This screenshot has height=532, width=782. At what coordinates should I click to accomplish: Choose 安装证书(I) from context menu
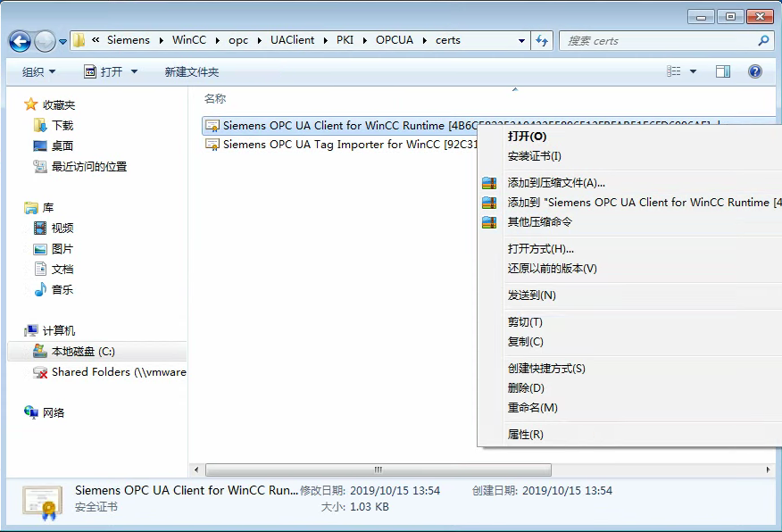[534, 156]
